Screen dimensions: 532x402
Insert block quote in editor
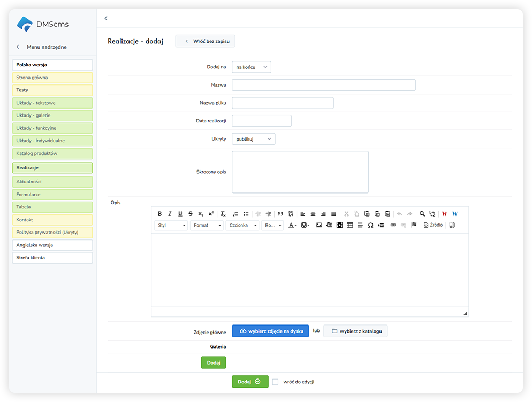(280, 214)
